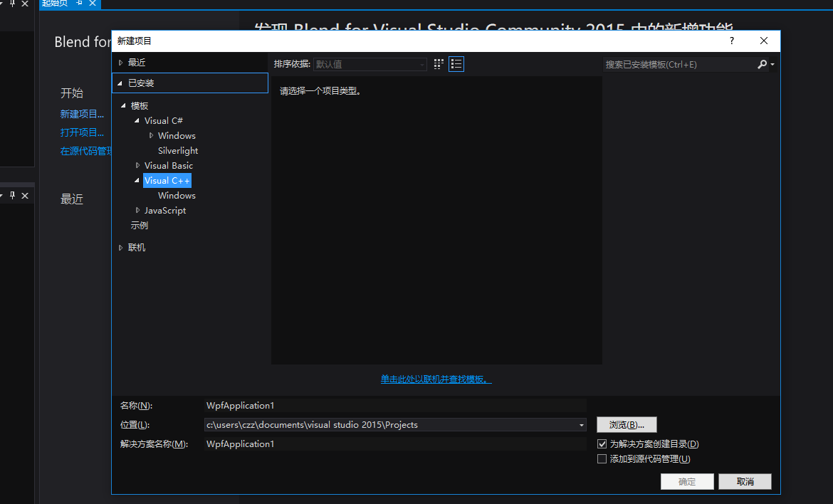The width and height of the screenshot is (833, 504).
Task: Click the 浏览(B)... button
Action: [627, 425]
